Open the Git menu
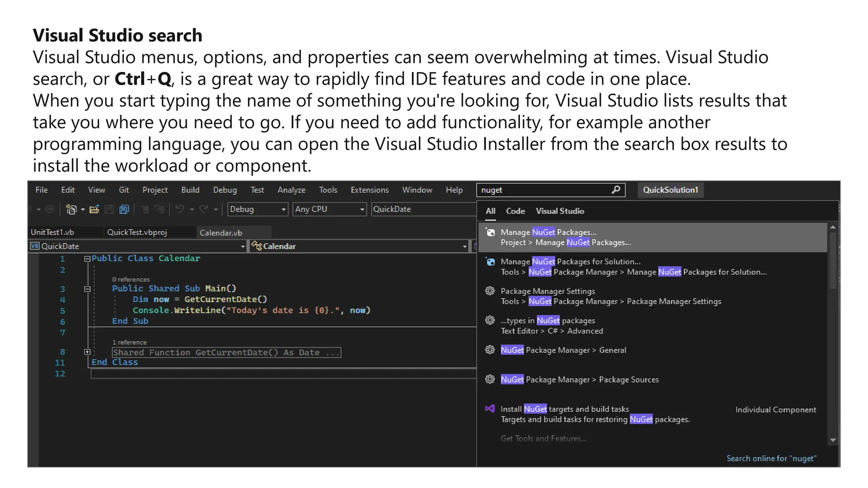 (124, 190)
